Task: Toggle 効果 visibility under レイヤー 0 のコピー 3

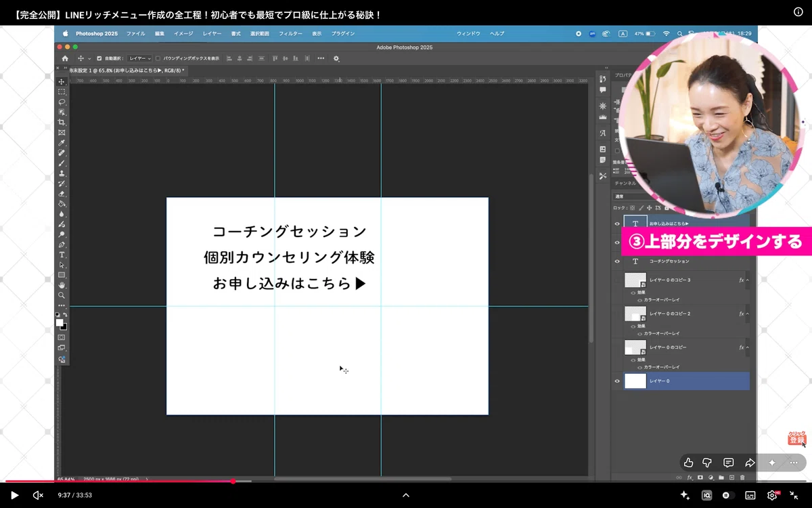Action: (x=633, y=293)
